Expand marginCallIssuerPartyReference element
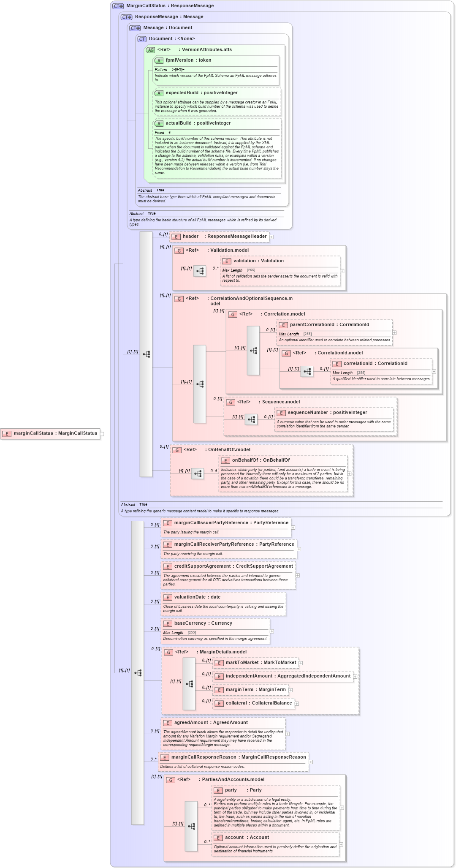Image resolution: width=456 pixels, height=868 pixels. (293, 528)
